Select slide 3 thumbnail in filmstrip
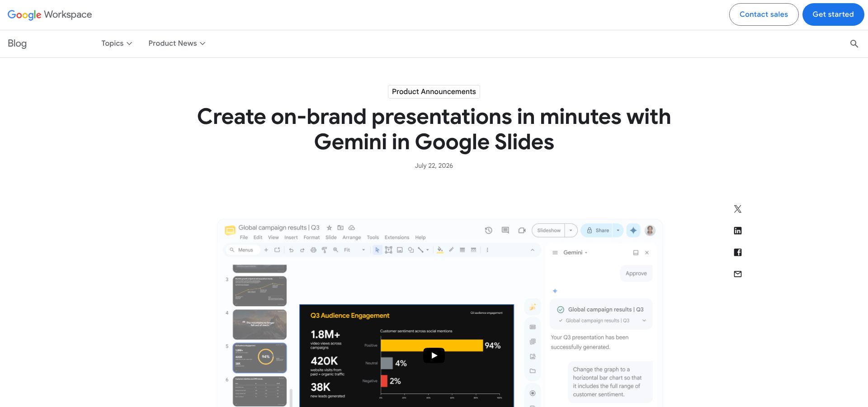This screenshot has width=868, height=407. tap(259, 291)
